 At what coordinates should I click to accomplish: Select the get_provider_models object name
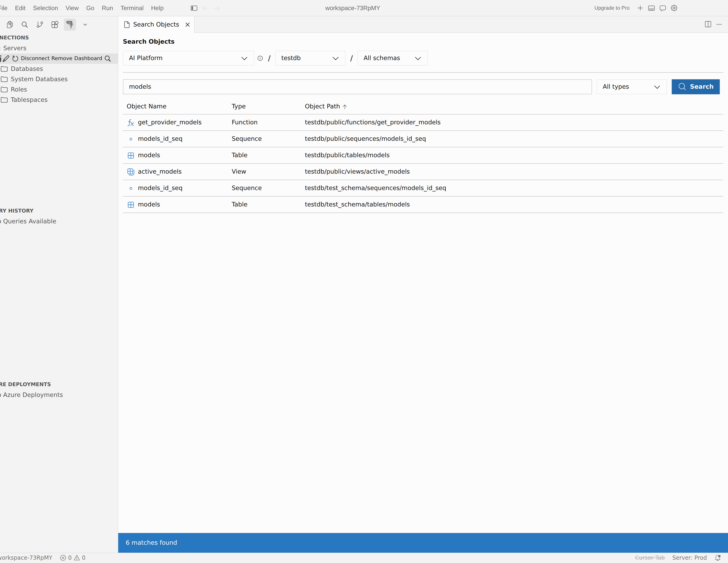click(x=170, y=122)
